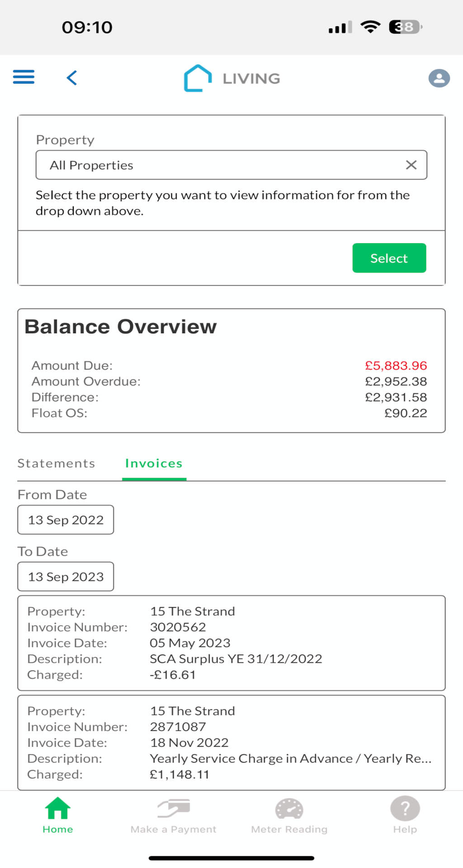The image size is (463, 868).
Task: Click the green Select button
Action: point(389,258)
